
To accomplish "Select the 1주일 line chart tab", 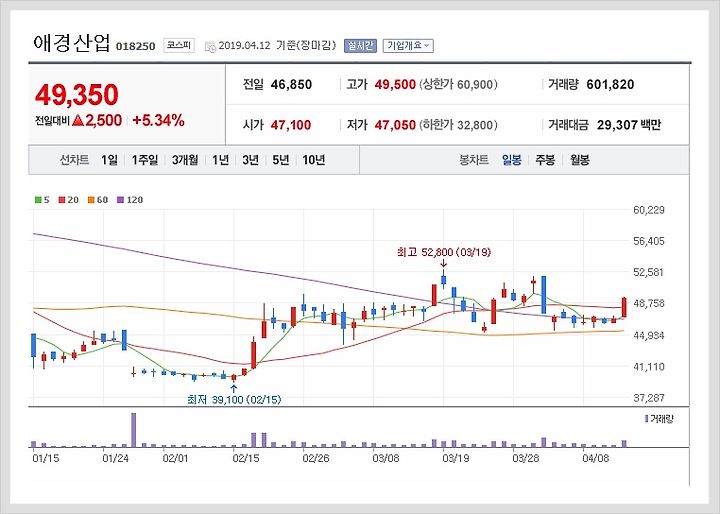I will click(x=145, y=160).
